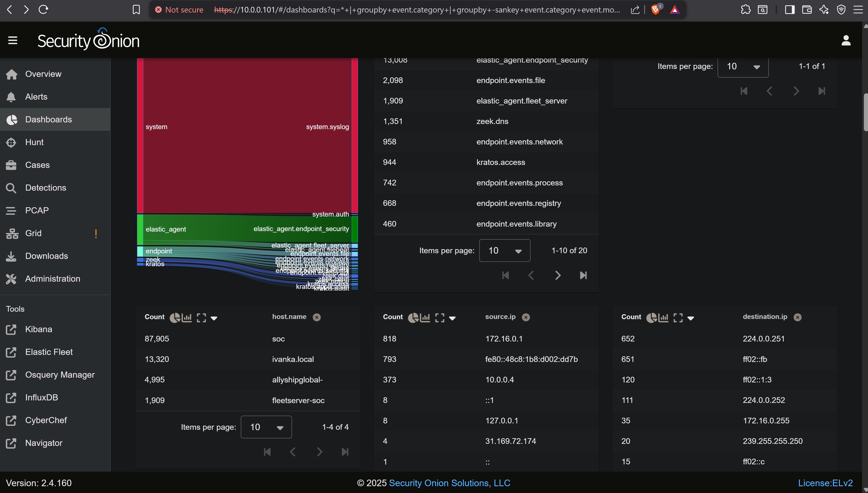This screenshot has height=493, width=868.
Task: Jump to last page of event datasets
Action: pyautogui.click(x=583, y=275)
